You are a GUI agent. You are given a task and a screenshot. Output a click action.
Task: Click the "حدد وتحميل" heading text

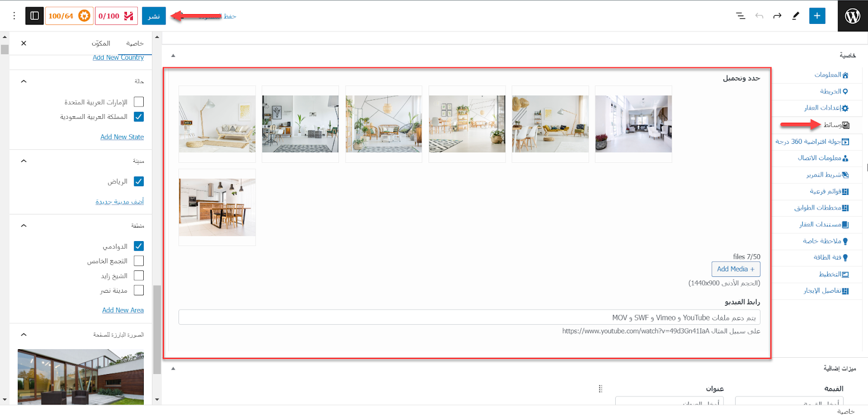pyautogui.click(x=742, y=78)
